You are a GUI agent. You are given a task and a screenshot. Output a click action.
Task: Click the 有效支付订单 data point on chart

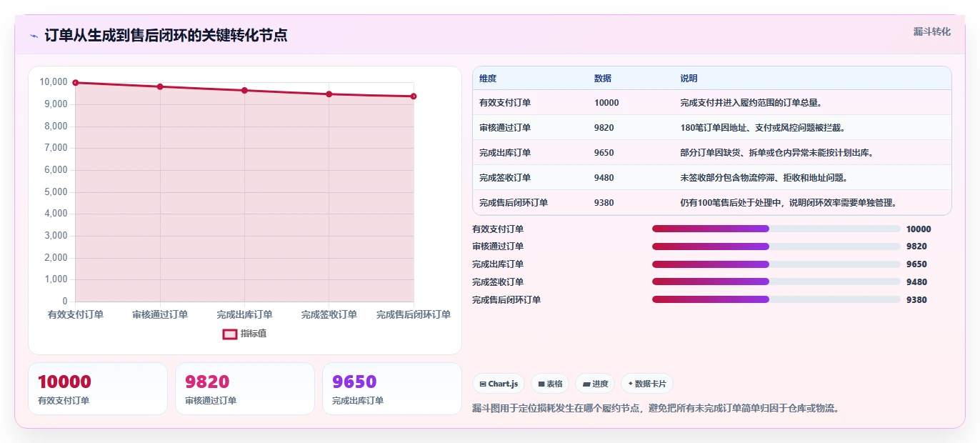[76, 83]
